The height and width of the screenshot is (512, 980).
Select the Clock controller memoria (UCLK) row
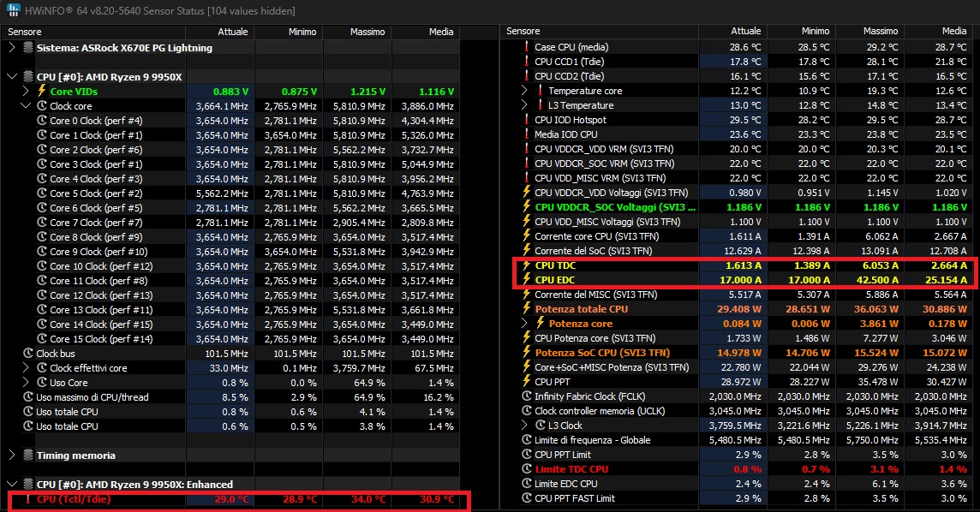[x=737, y=411]
